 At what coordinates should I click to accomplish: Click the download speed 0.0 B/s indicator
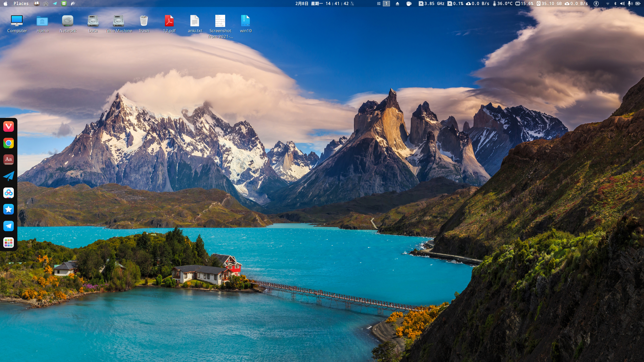477,4
